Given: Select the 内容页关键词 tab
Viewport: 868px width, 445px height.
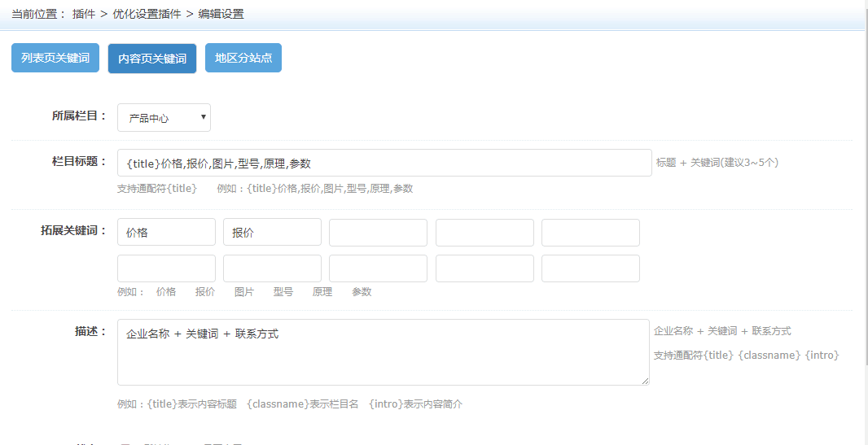Looking at the screenshot, I should [152, 59].
